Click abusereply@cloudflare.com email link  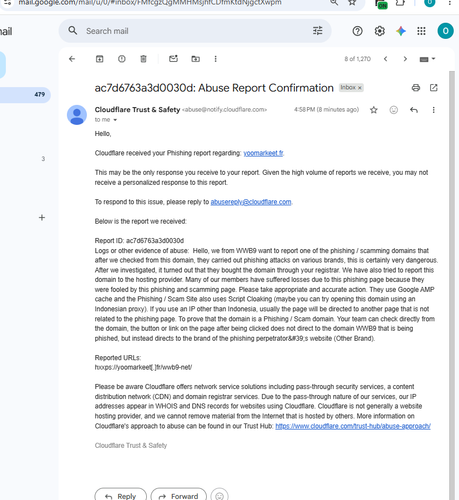pos(251,202)
